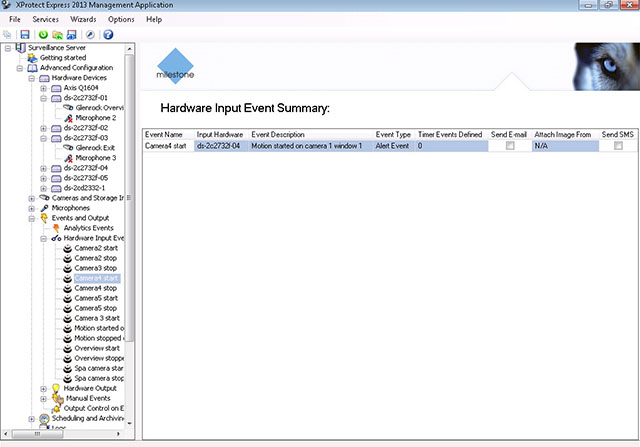The height and width of the screenshot is (447, 640).
Task: Collapse the Events and Output node
Action: pos(32,218)
